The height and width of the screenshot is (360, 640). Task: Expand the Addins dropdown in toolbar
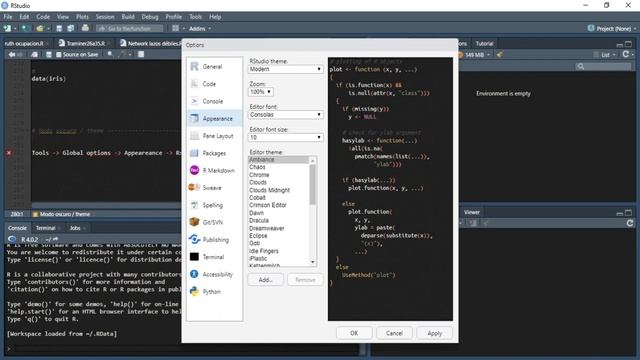(x=200, y=28)
